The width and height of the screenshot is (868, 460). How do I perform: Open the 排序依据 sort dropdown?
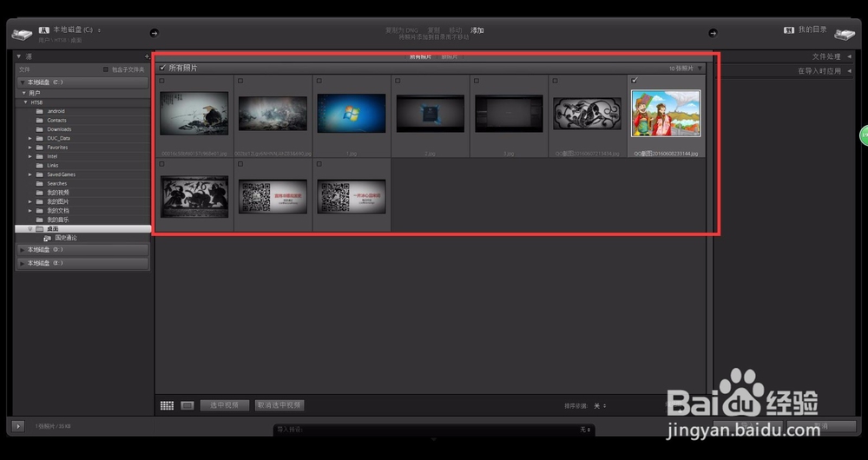coord(600,405)
